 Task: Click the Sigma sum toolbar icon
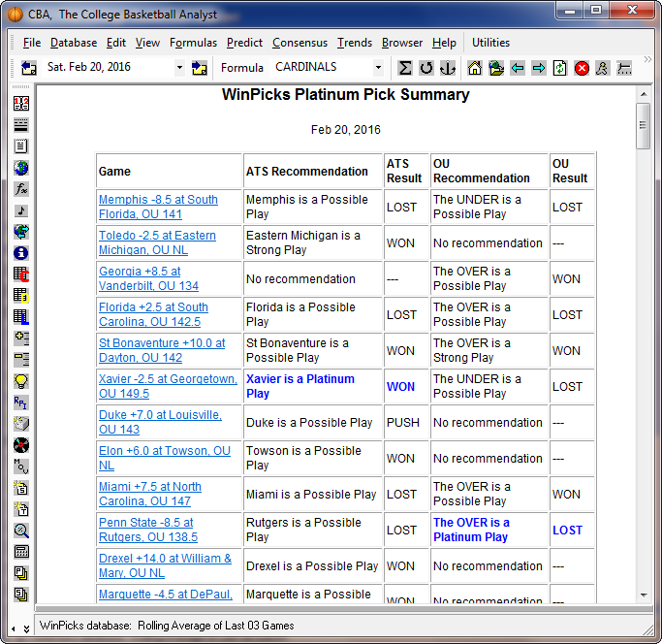point(405,68)
